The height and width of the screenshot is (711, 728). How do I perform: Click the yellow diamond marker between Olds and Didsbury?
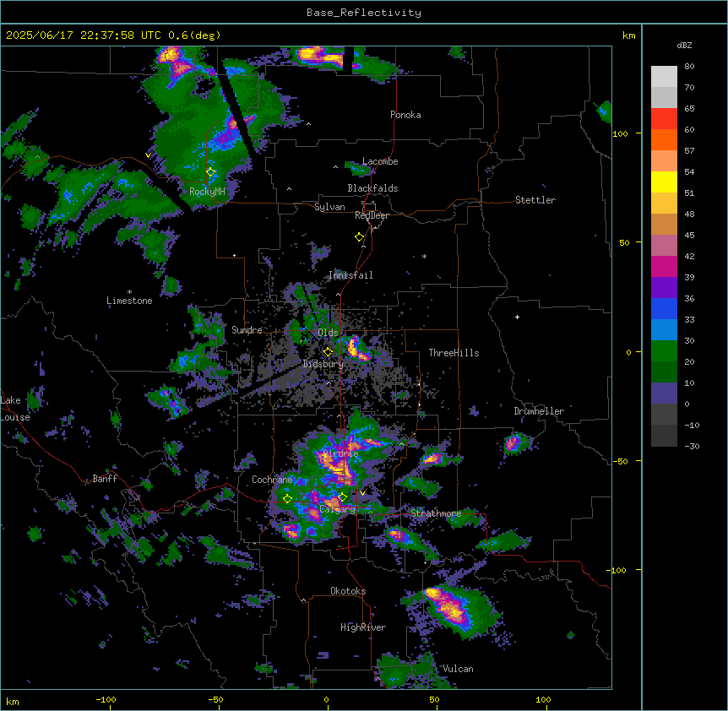click(328, 352)
